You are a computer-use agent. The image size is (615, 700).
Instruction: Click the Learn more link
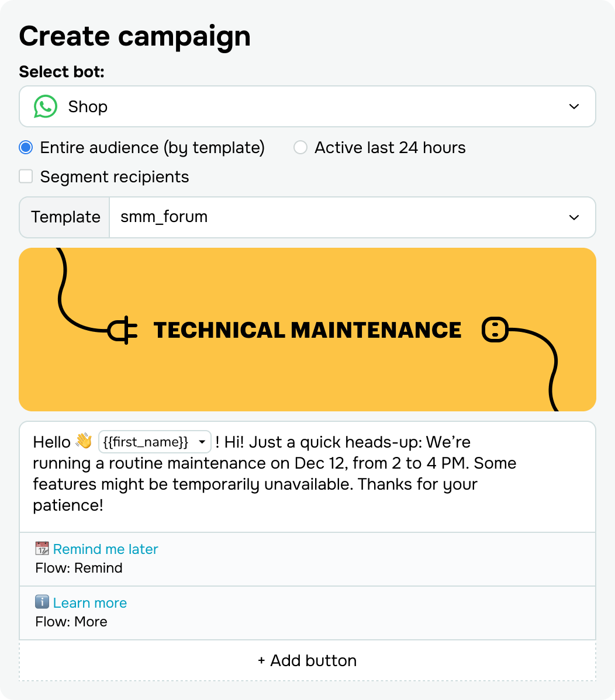coord(89,602)
